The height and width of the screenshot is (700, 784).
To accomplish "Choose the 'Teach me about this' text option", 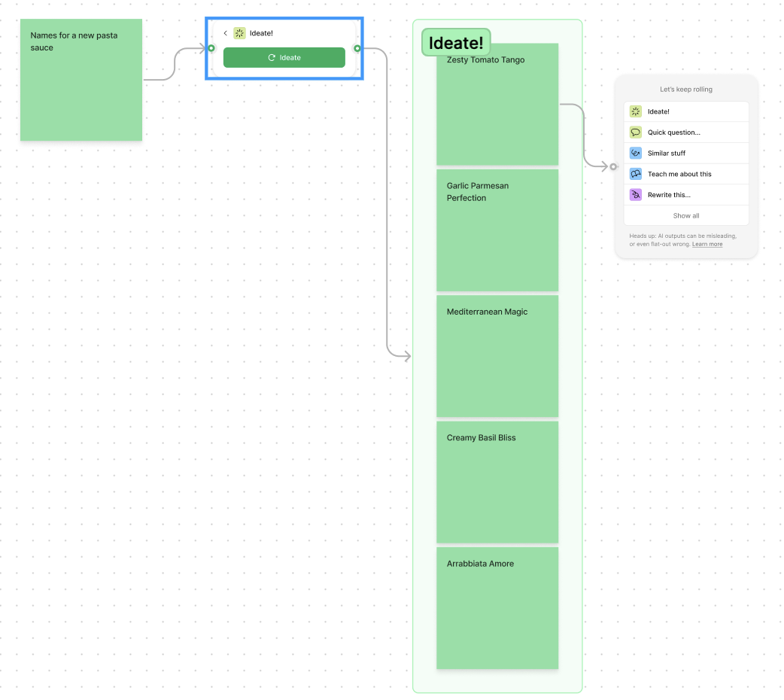I will pos(679,174).
